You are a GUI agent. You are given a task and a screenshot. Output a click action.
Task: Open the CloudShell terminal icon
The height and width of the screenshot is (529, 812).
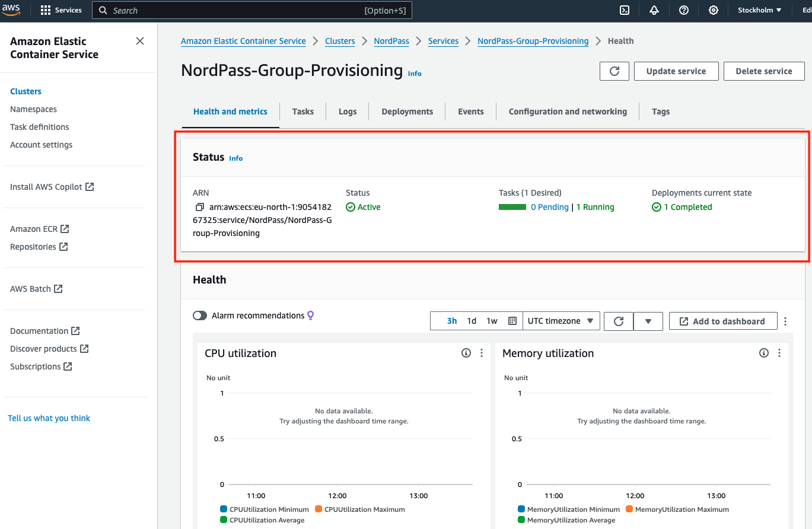625,10
